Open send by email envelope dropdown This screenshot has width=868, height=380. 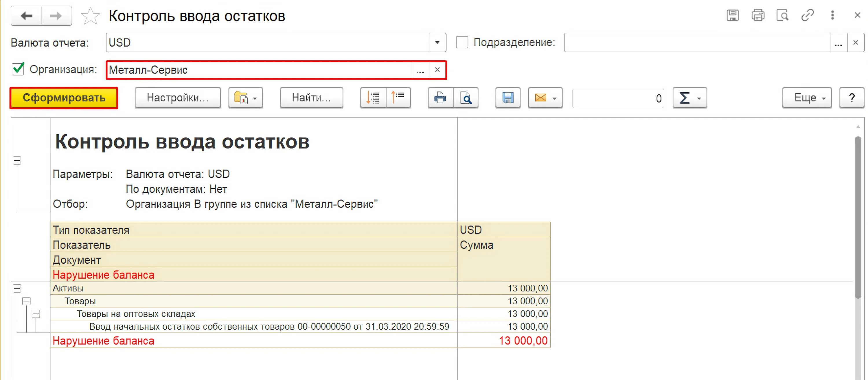(x=545, y=98)
